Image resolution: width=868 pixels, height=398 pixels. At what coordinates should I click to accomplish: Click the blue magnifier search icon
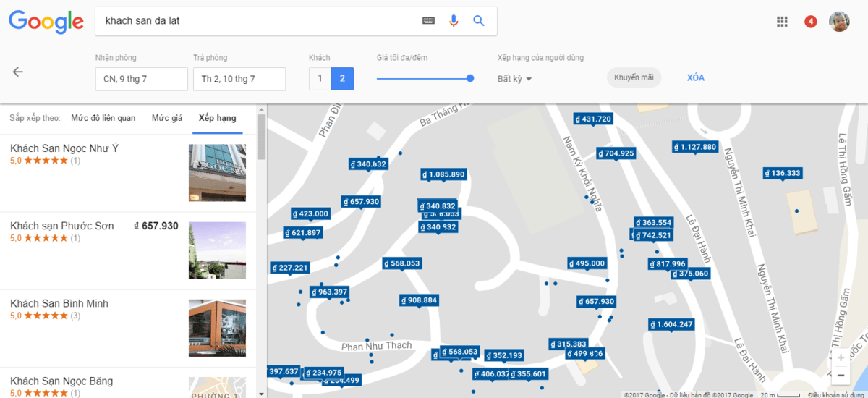pos(479,21)
